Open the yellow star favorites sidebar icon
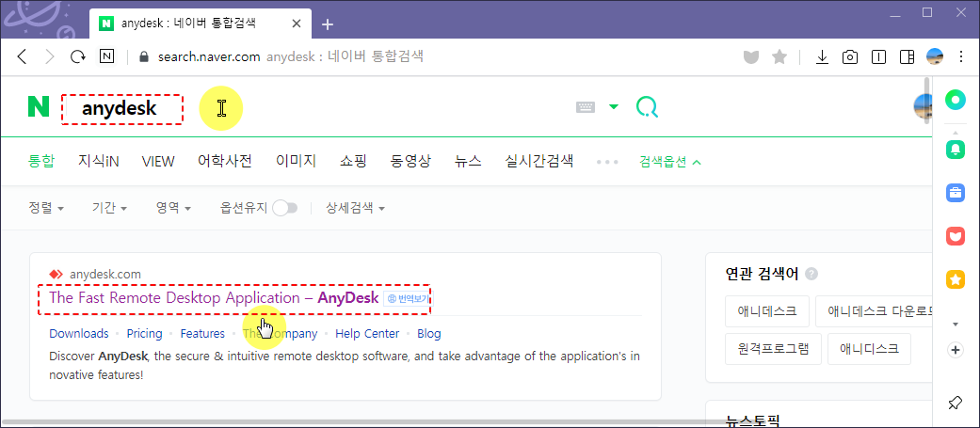The height and width of the screenshot is (428, 980). 955,279
